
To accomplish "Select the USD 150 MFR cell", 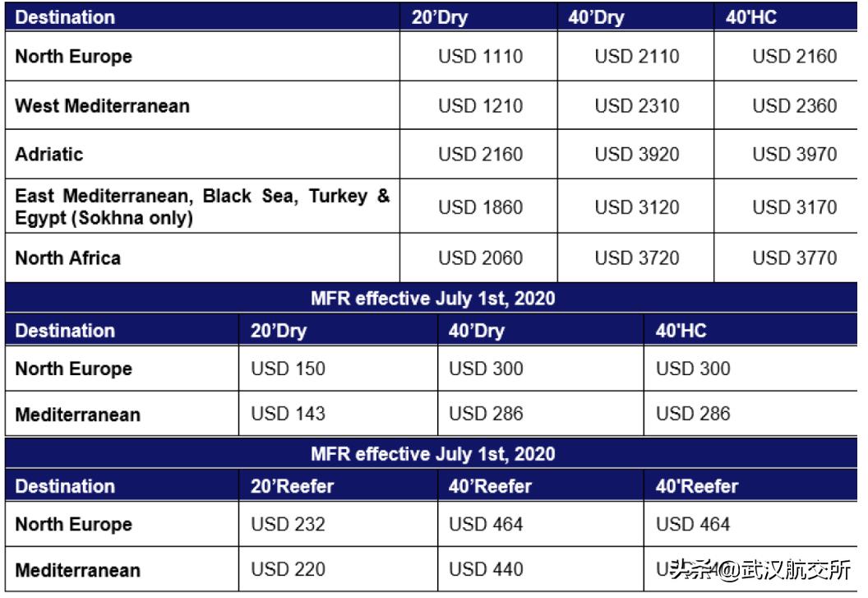I will pyautogui.click(x=288, y=369).
